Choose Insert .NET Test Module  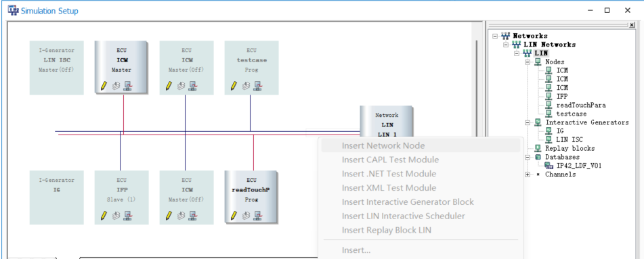[x=421, y=174]
